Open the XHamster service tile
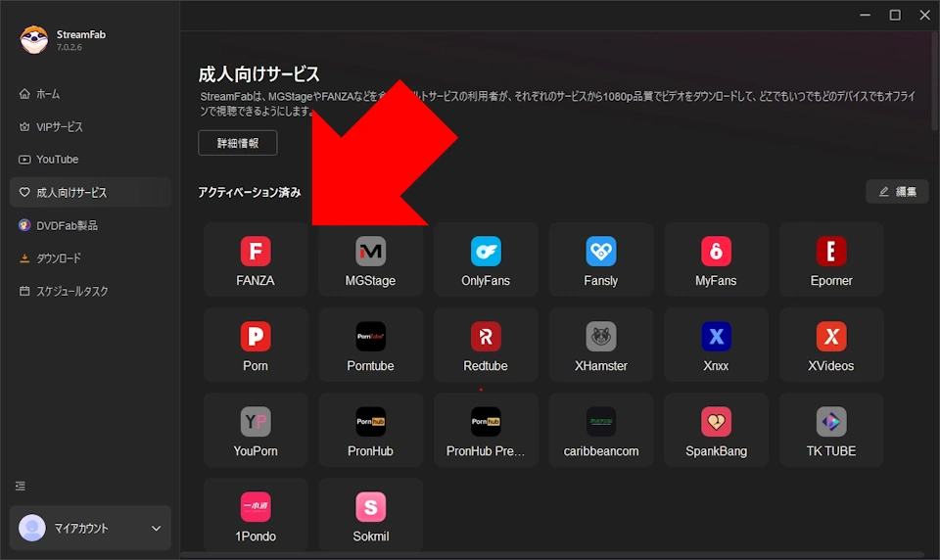This screenshot has height=560, width=940. (600, 345)
